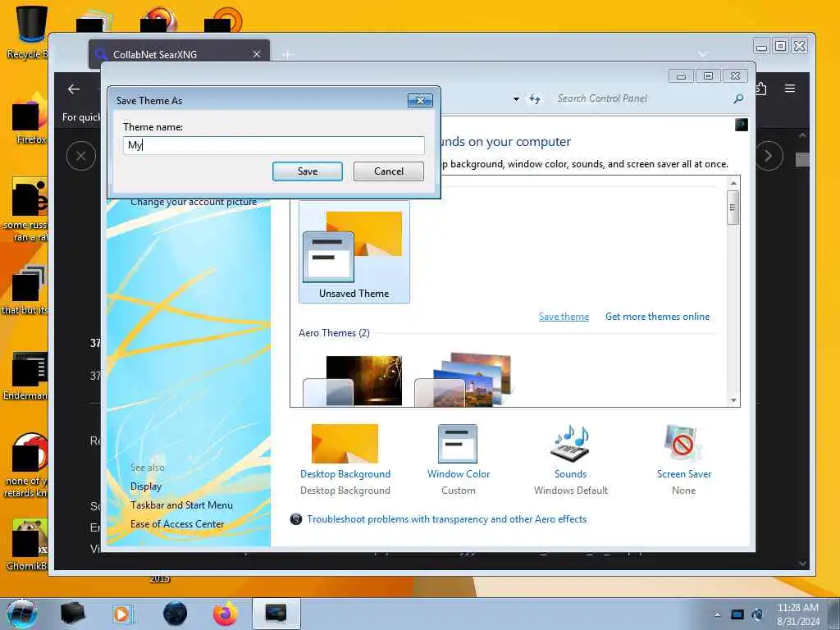Open Troubleshoot problems with transparency link
Viewport: 840px width, 630px height.
click(446, 519)
